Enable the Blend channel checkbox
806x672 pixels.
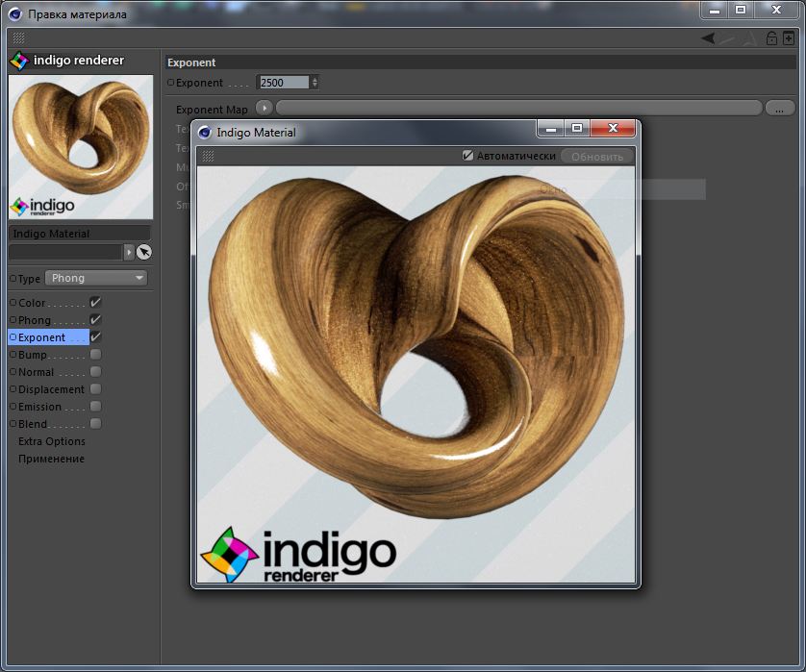pos(95,424)
